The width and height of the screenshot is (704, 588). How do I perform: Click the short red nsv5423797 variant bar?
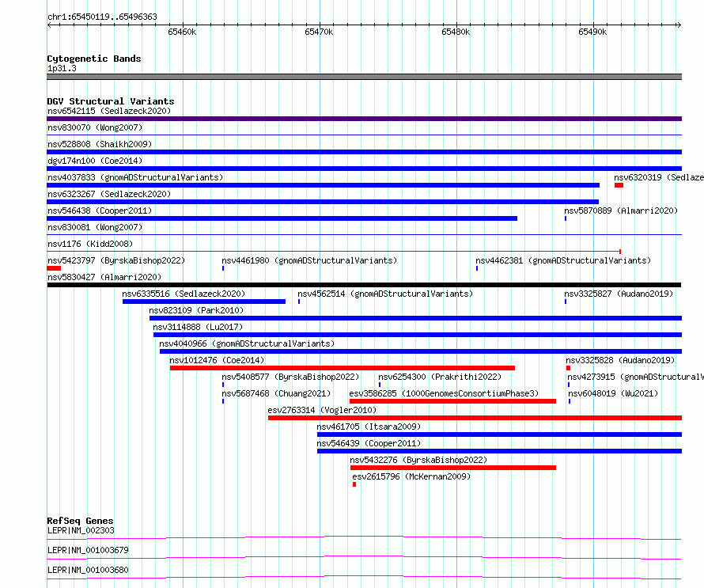coord(54,268)
